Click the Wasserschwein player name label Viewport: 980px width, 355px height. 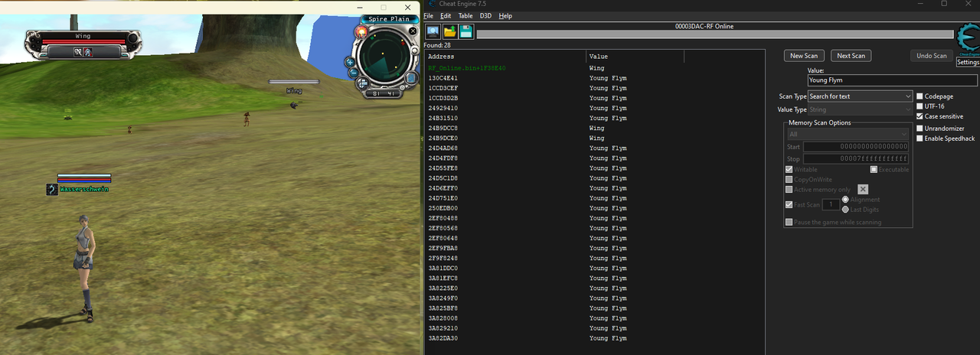click(84, 189)
